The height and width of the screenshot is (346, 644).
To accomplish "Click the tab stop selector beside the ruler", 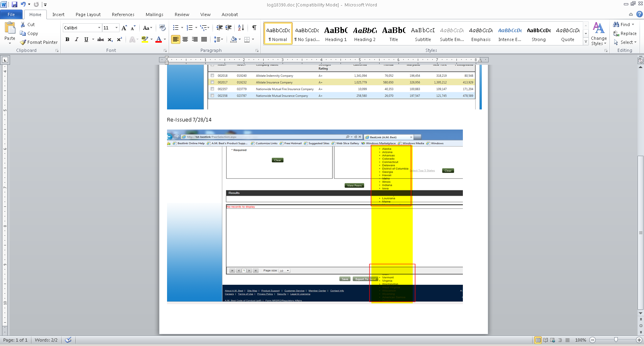I will pos(5,60).
